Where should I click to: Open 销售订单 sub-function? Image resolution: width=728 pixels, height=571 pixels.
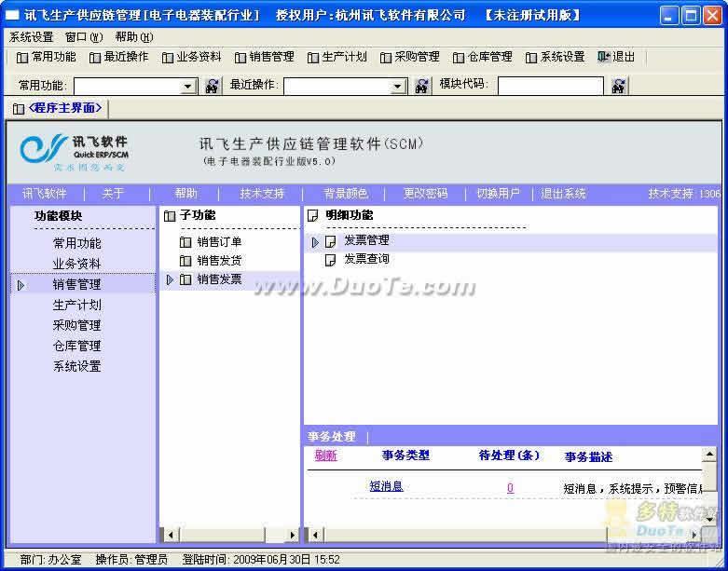(x=219, y=241)
